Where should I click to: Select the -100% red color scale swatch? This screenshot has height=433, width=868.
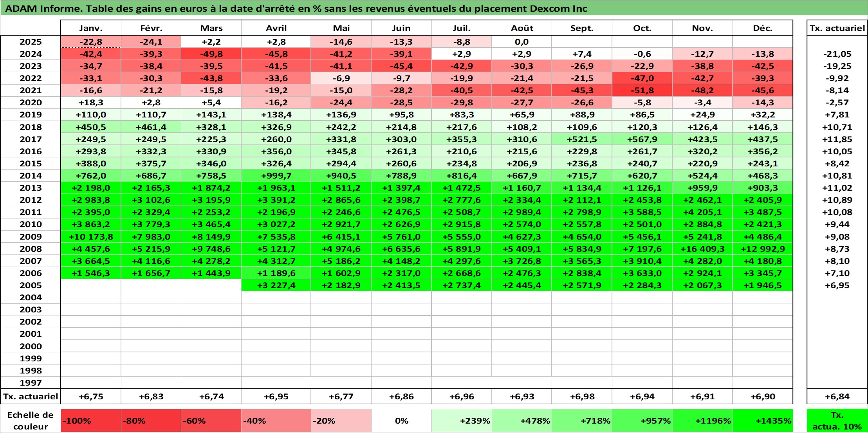pyautogui.click(x=91, y=421)
